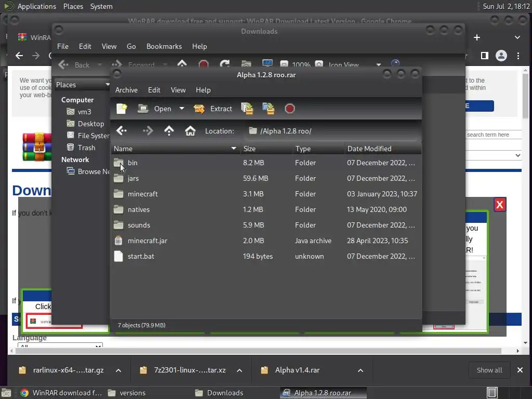Expand the Places sidebar dropdown
Viewport: 532px width, 399px height.
pos(107,85)
